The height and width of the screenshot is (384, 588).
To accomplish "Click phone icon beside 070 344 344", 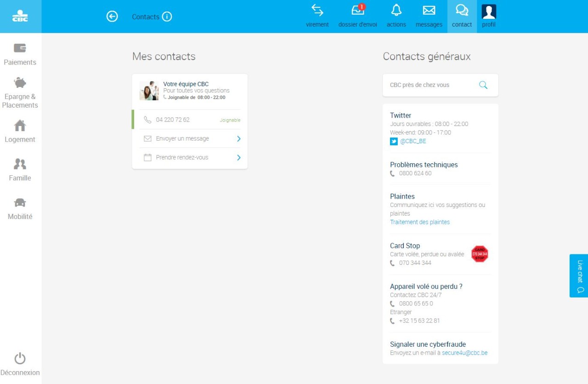I will tap(392, 264).
